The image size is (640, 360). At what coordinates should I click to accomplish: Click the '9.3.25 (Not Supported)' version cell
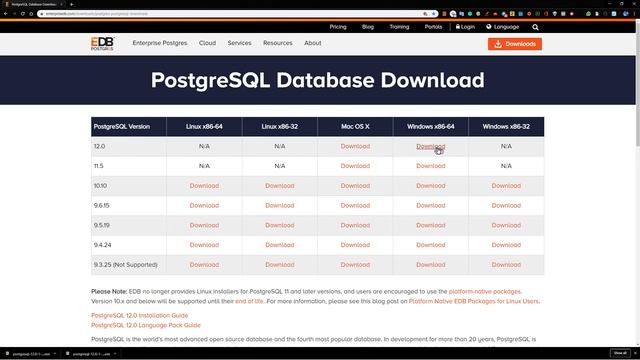click(129, 264)
